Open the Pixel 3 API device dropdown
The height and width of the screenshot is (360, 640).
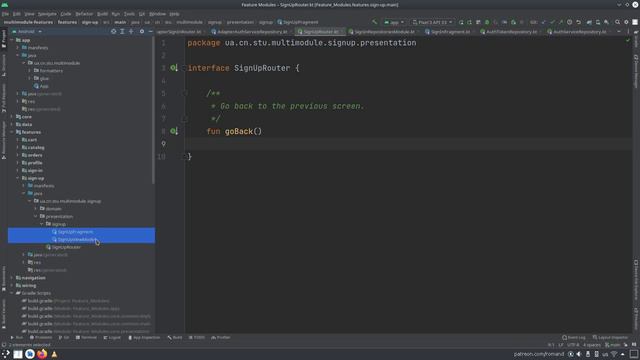432,22
